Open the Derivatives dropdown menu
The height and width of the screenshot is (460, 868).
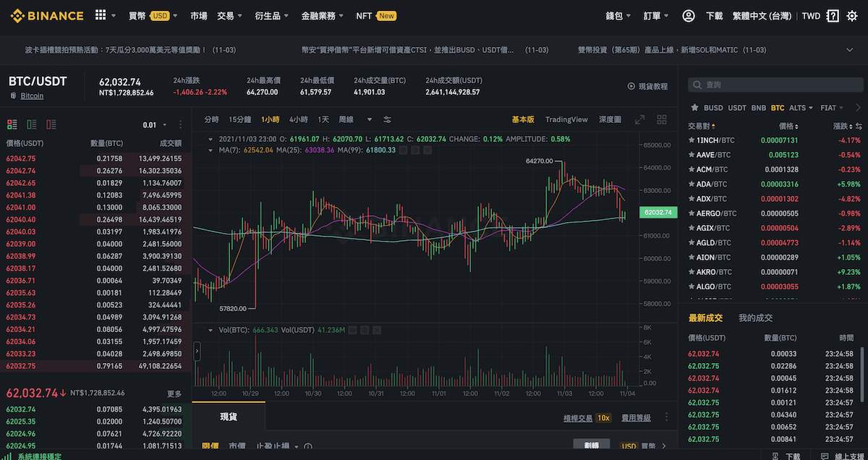[272, 15]
